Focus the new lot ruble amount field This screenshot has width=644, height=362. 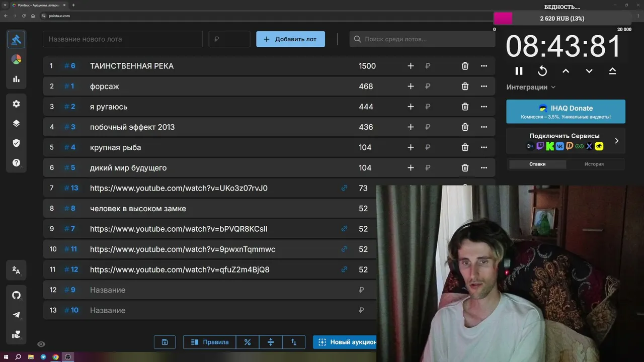pyautogui.click(x=229, y=39)
